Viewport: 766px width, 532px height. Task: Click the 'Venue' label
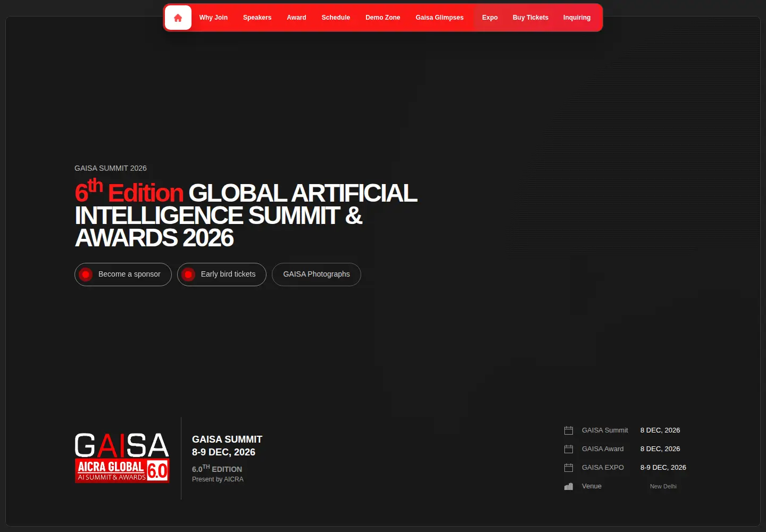click(592, 486)
